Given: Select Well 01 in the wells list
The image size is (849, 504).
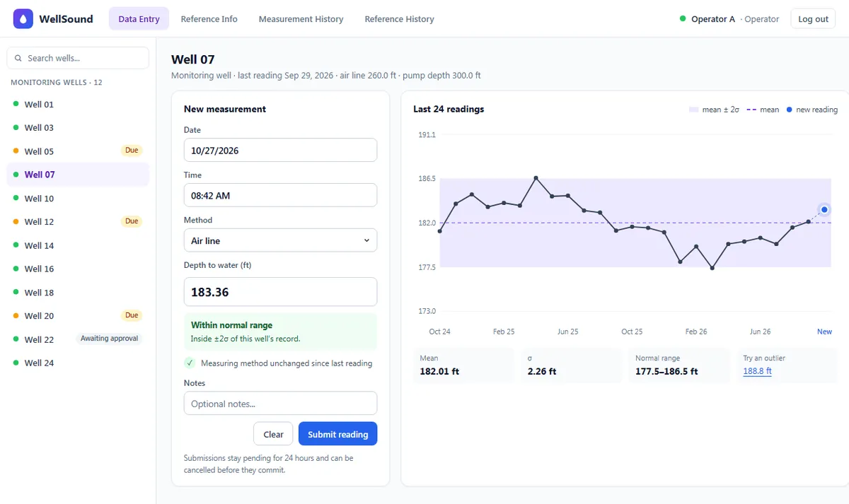Looking at the screenshot, I should tap(78, 104).
